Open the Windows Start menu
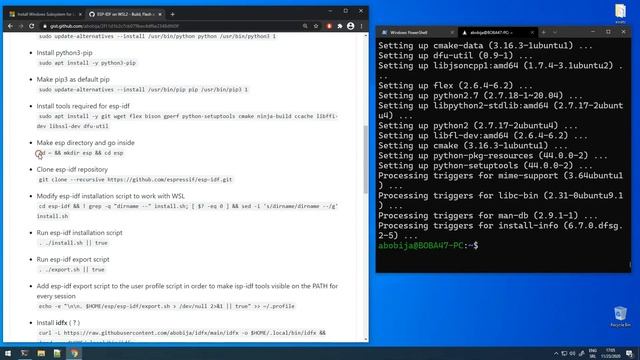The height and width of the screenshot is (360, 640). [x=8, y=353]
